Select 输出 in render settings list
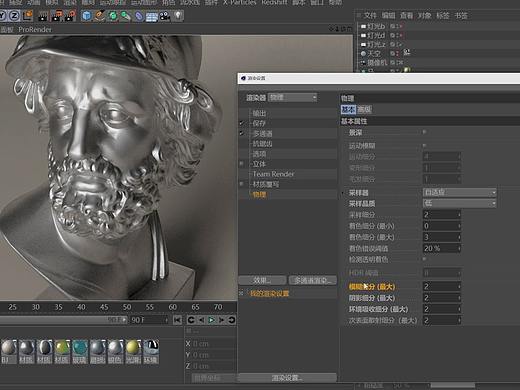Viewport: 520px width, 390px height. [259, 113]
